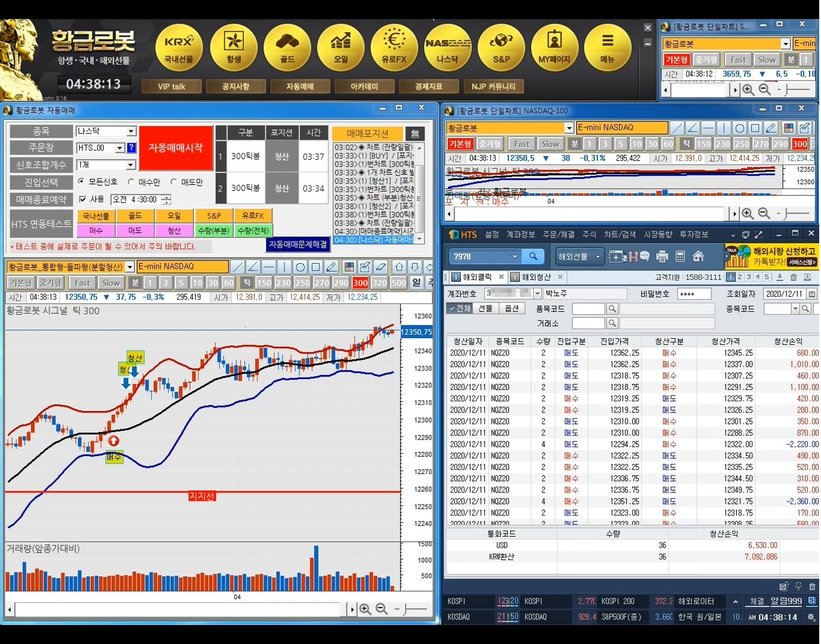The image size is (821, 644).
Task: Click the home icon in HTS toolbar
Action: 698,256
